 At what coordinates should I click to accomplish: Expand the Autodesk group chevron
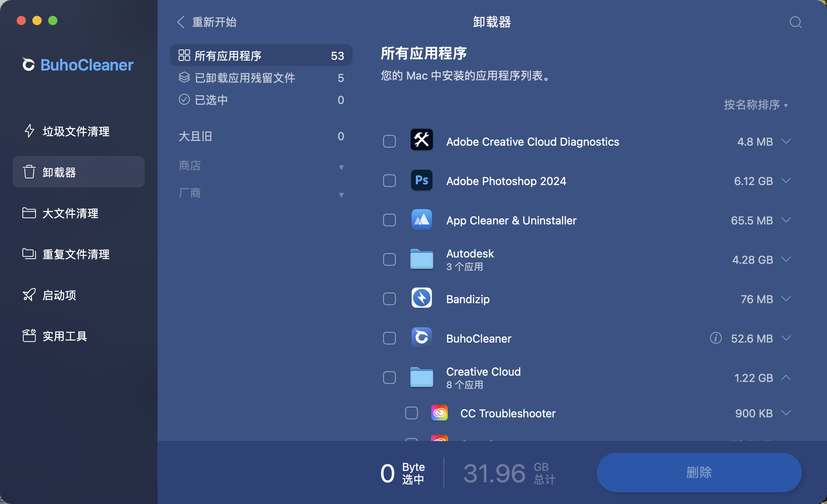pos(786,259)
